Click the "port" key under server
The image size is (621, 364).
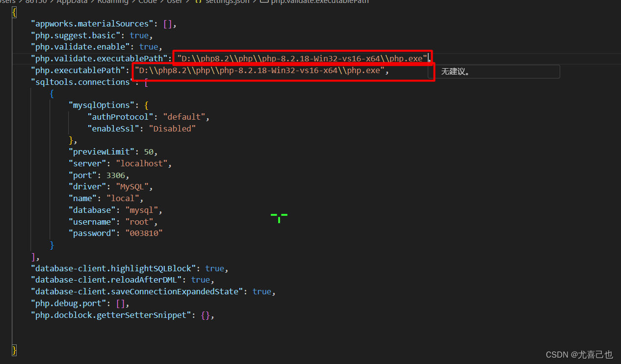[82, 175]
